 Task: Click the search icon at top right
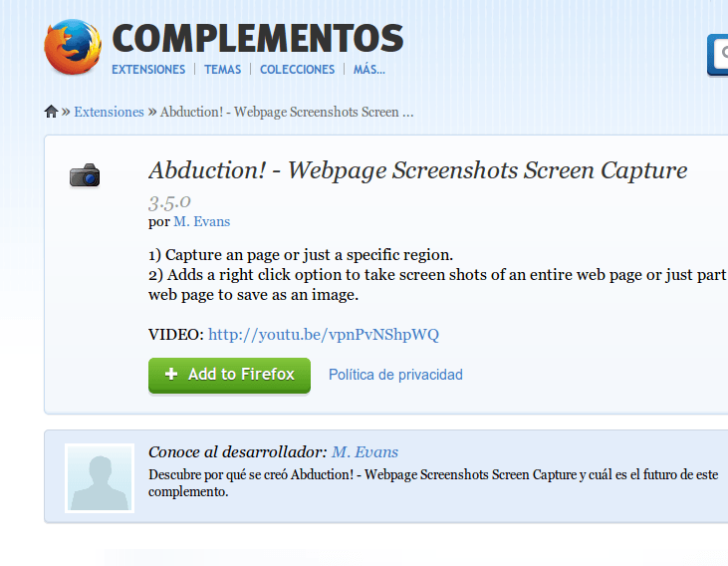pos(723,54)
